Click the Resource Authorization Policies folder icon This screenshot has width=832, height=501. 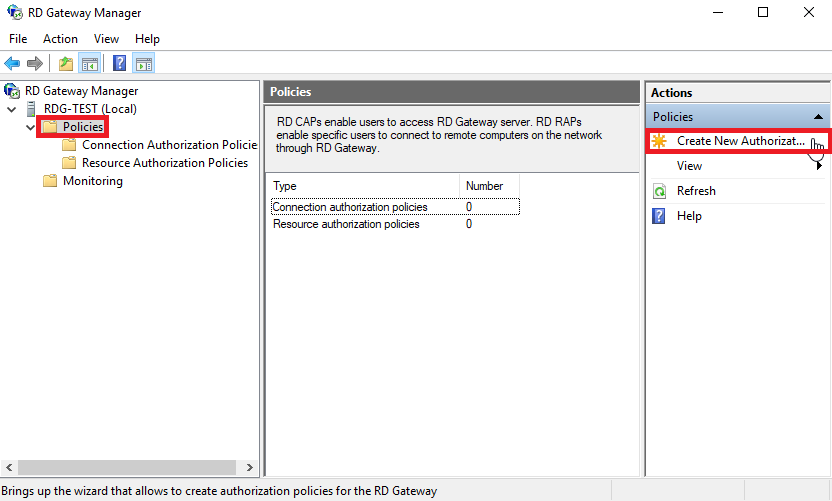(x=69, y=163)
